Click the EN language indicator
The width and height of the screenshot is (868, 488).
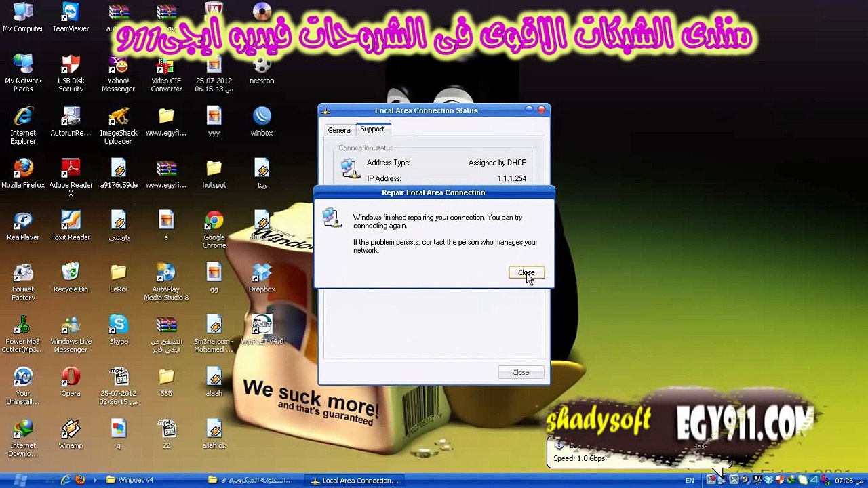[x=690, y=481]
